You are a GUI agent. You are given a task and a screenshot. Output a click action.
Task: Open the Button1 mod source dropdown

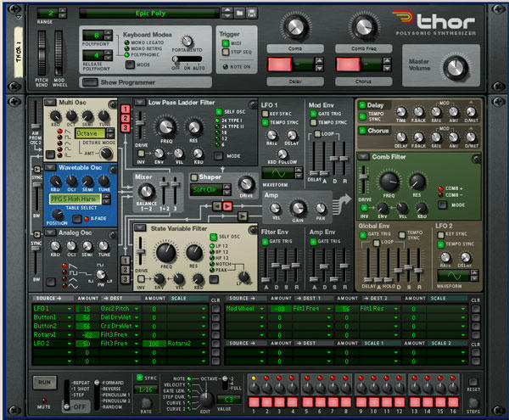[x=70, y=317]
